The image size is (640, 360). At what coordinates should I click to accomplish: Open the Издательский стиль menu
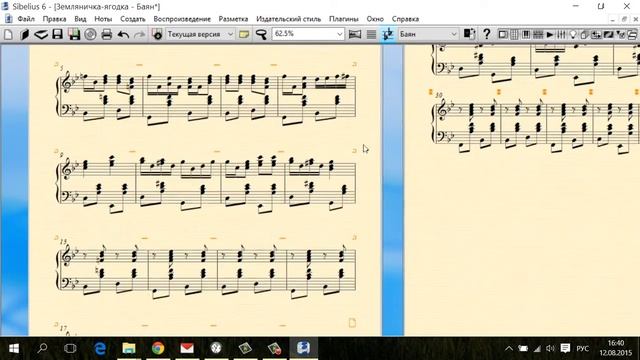tap(289, 19)
